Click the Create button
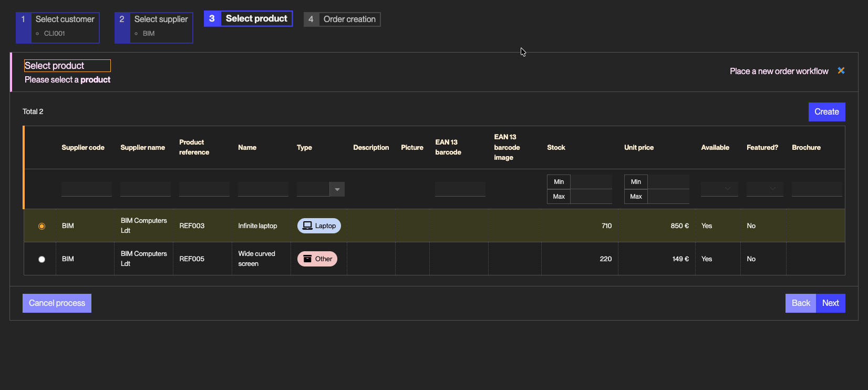This screenshot has height=390, width=868. point(826,112)
